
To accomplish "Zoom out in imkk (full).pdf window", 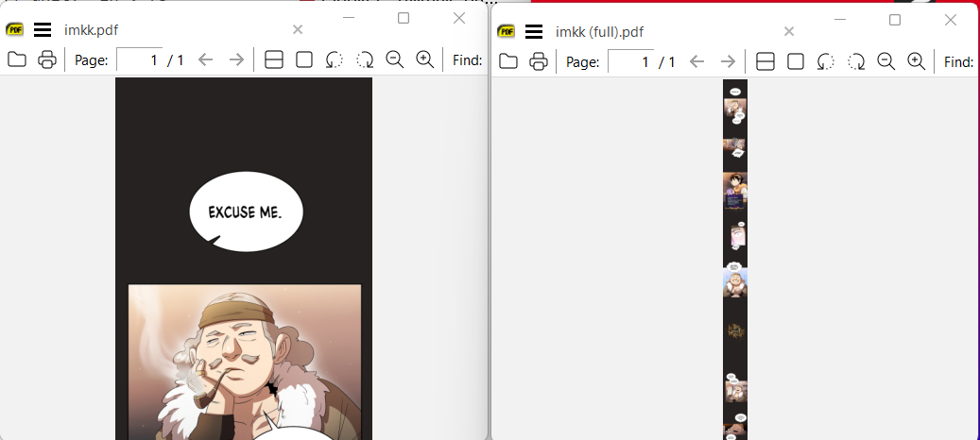I will click(x=886, y=61).
